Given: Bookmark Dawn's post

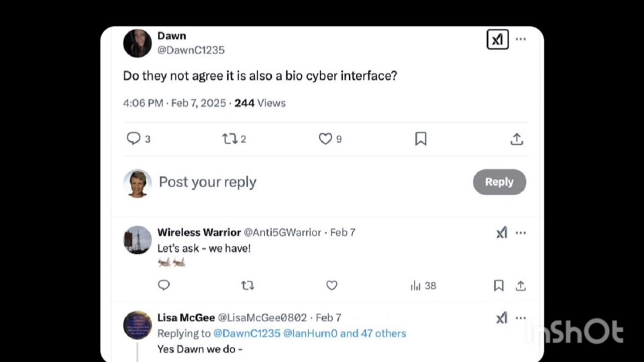Looking at the screenshot, I should click(421, 139).
